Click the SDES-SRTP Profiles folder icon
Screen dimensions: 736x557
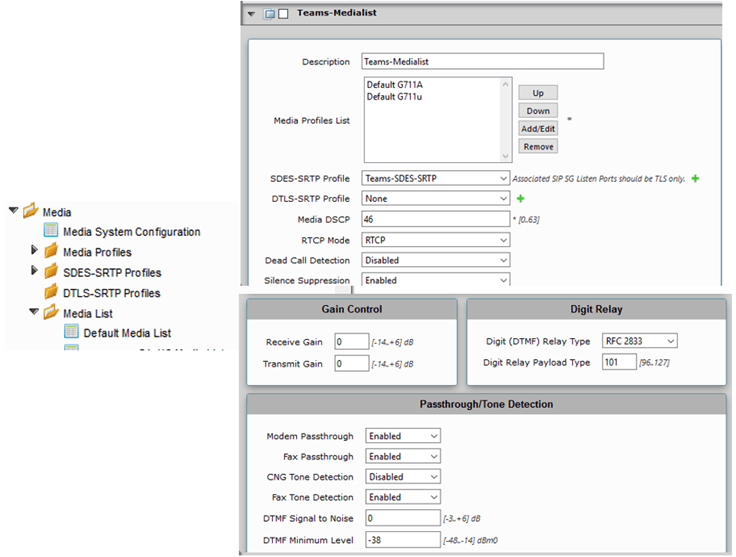52,272
